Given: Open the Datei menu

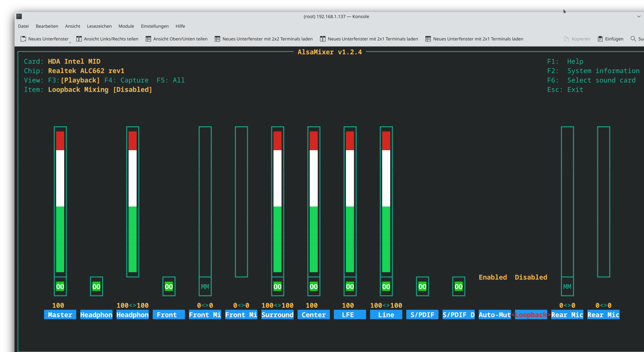Looking at the screenshot, I should (x=24, y=26).
